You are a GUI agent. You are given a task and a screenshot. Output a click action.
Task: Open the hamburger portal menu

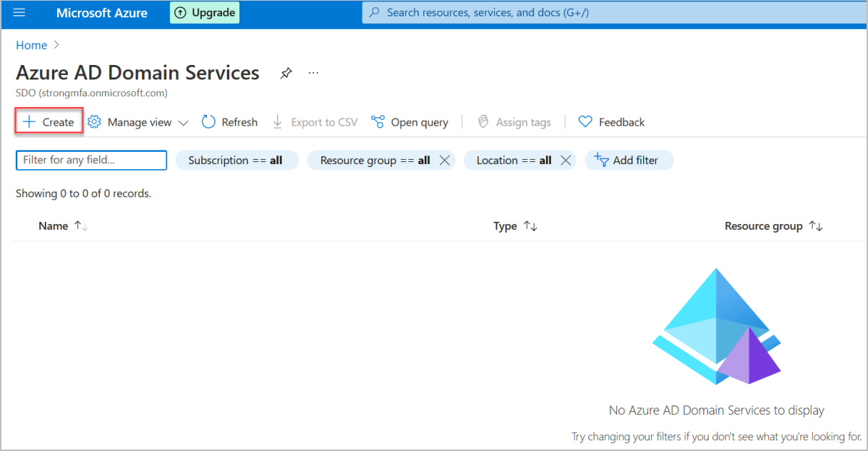[x=20, y=13]
